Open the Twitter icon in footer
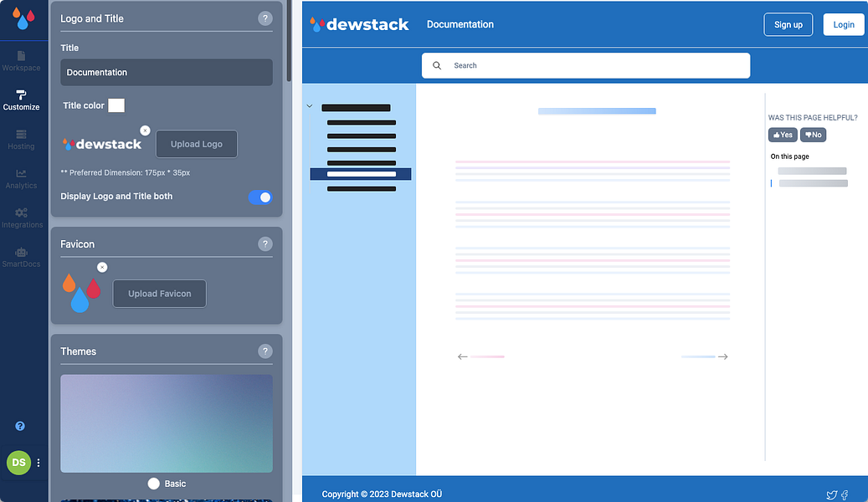This screenshot has height=502, width=868. click(x=831, y=495)
